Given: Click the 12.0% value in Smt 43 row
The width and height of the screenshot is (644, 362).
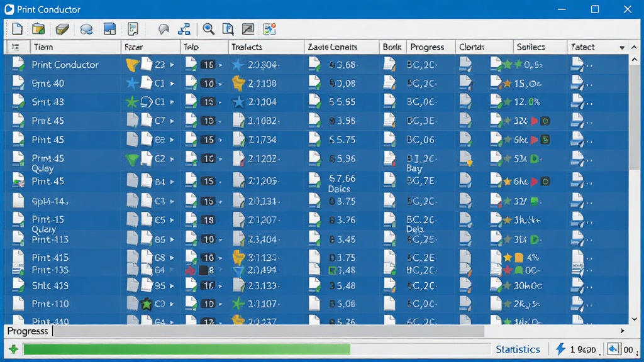Looking at the screenshot, I should click(527, 102).
